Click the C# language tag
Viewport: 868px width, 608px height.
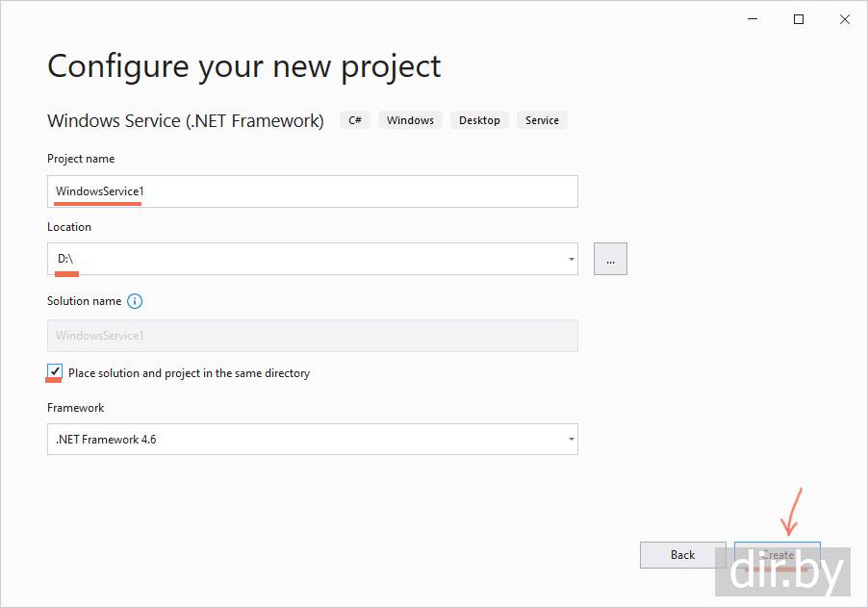(355, 120)
